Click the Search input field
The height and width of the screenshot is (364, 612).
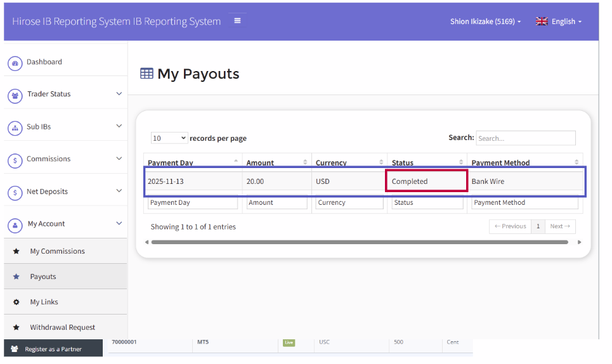(x=525, y=138)
